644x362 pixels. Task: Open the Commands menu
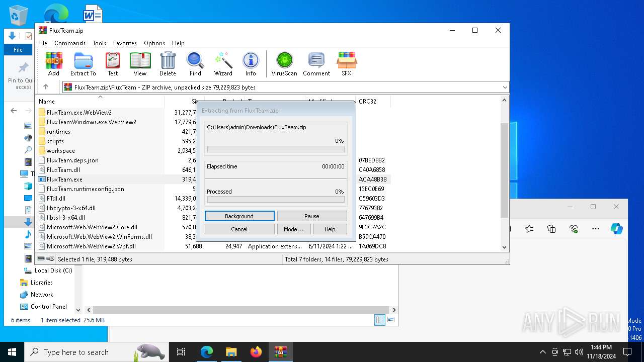tap(70, 43)
